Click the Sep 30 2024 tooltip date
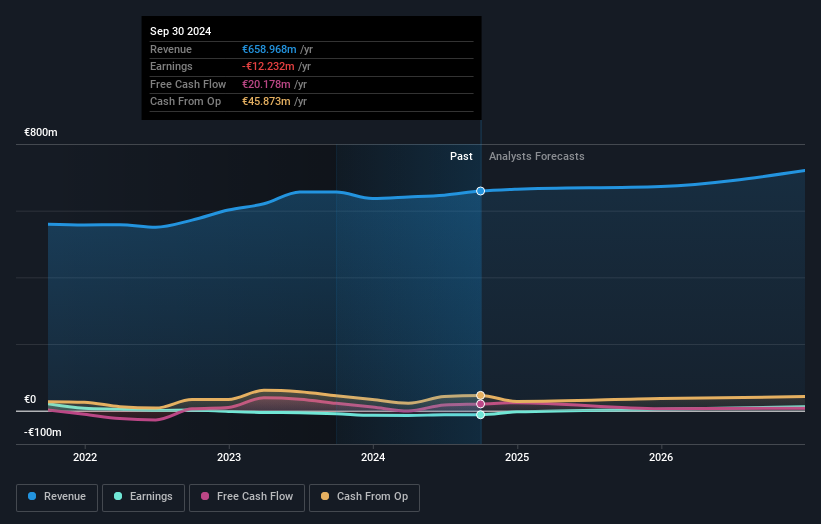The height and width of the screenshot is (524, 821). [181, 31]
